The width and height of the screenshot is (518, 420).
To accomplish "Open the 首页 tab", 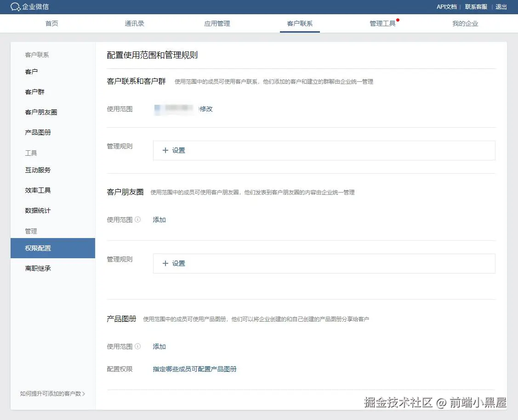I will pos(52,23).
